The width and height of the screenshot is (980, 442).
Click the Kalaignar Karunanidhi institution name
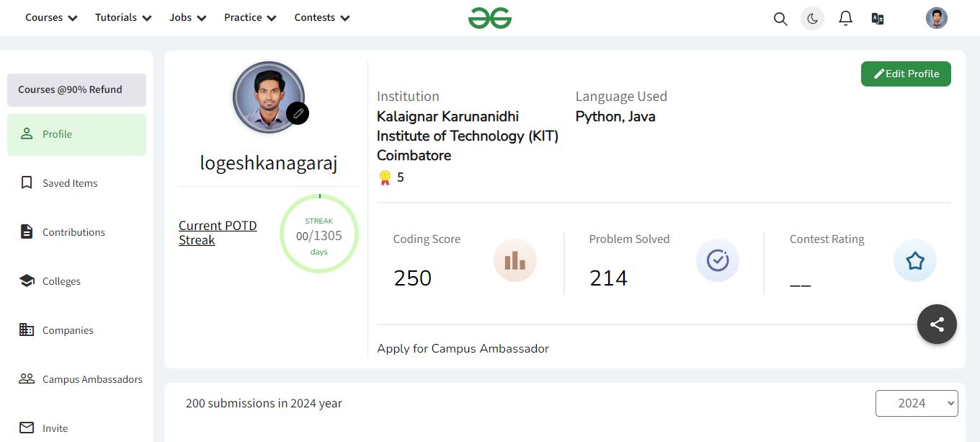click(x=468, y=136)
